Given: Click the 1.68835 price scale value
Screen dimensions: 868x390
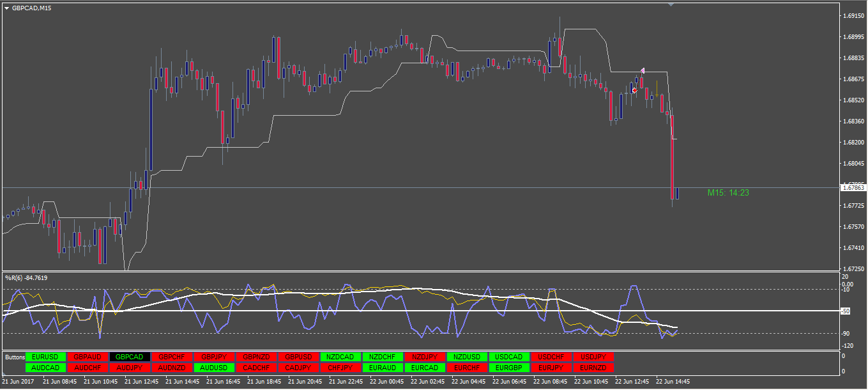Looking at the screenshot, I should tap(853, 58).
